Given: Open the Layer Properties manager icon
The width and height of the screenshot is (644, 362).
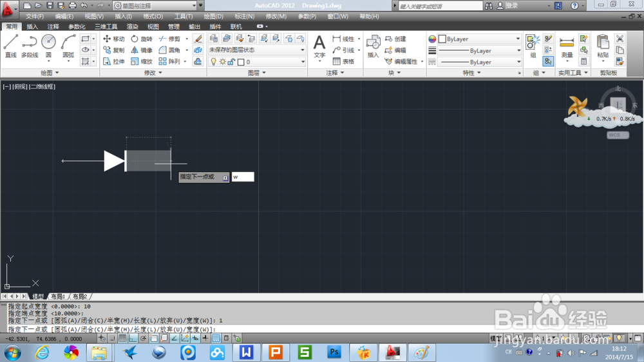Looking at the screenshot, I should pyautogui.click(x=214, y=39).
